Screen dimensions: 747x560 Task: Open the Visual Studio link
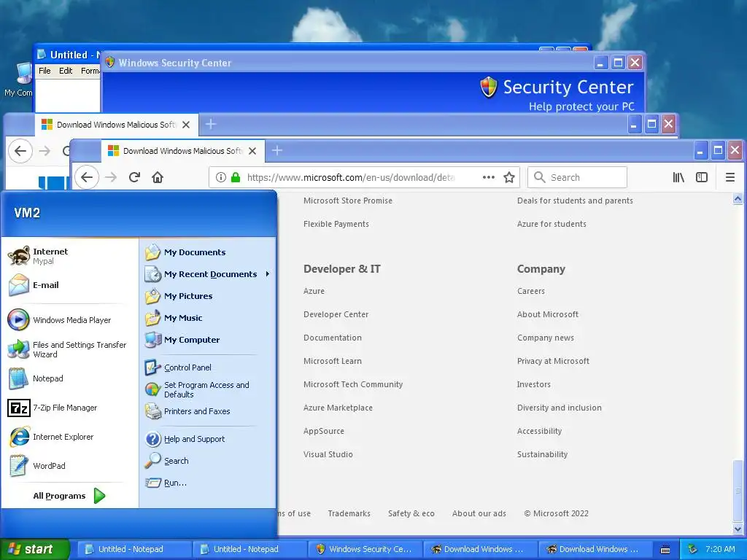(x=328, y=454)
